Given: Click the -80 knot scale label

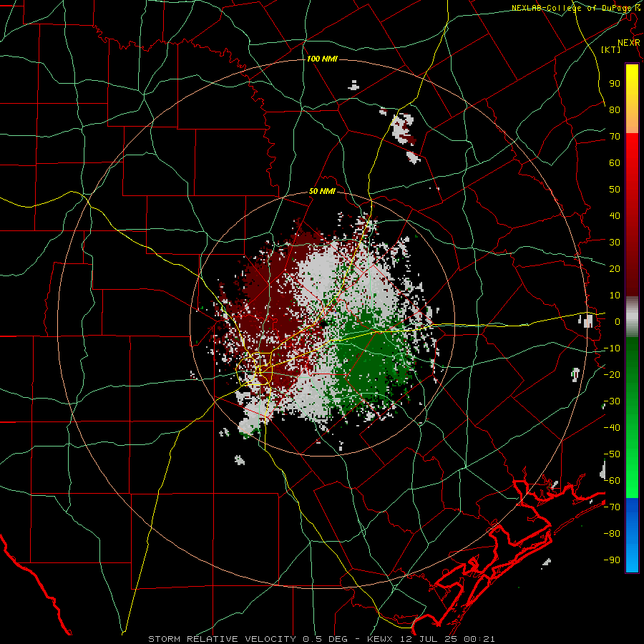Looking at the screenshot, I should (612, 534).
